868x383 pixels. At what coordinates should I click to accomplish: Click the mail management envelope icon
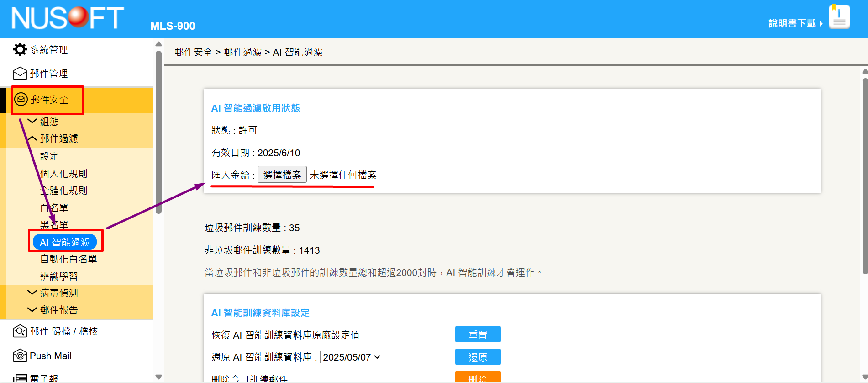pyautogui.click(x=20, y=73)
